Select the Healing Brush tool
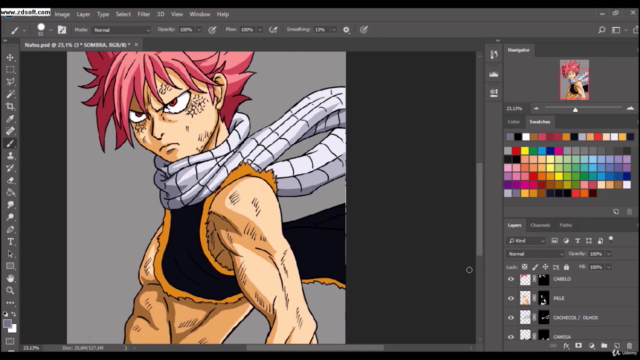This screenshot has width=640, height=360. pyautogui.click(x=10, y=131)
